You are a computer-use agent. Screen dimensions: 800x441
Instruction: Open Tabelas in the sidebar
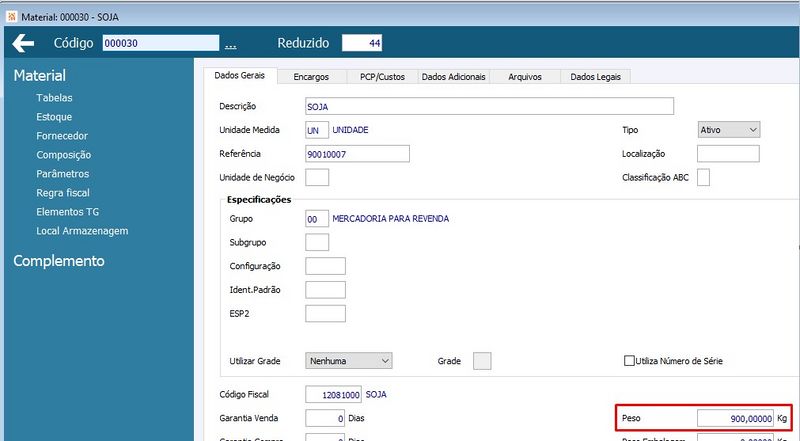click(54, 97)
